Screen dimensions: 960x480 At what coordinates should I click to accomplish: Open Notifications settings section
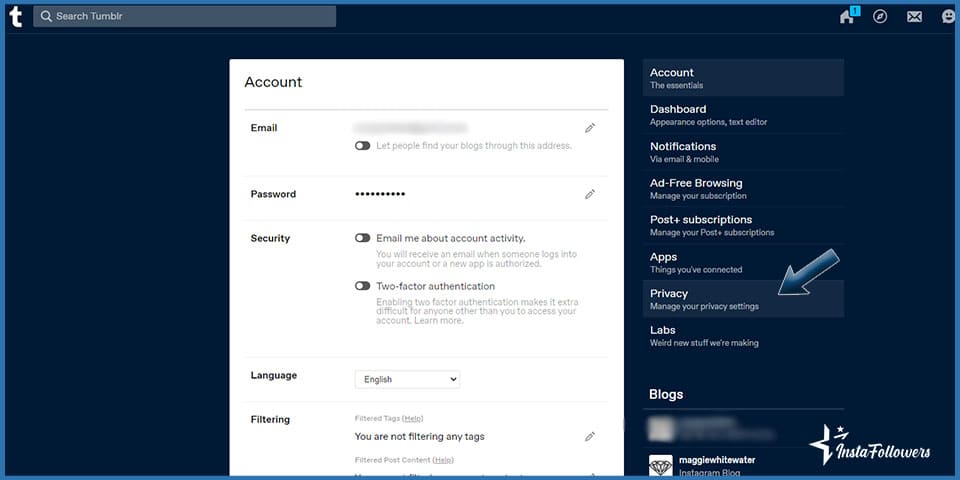coord(743,152)
